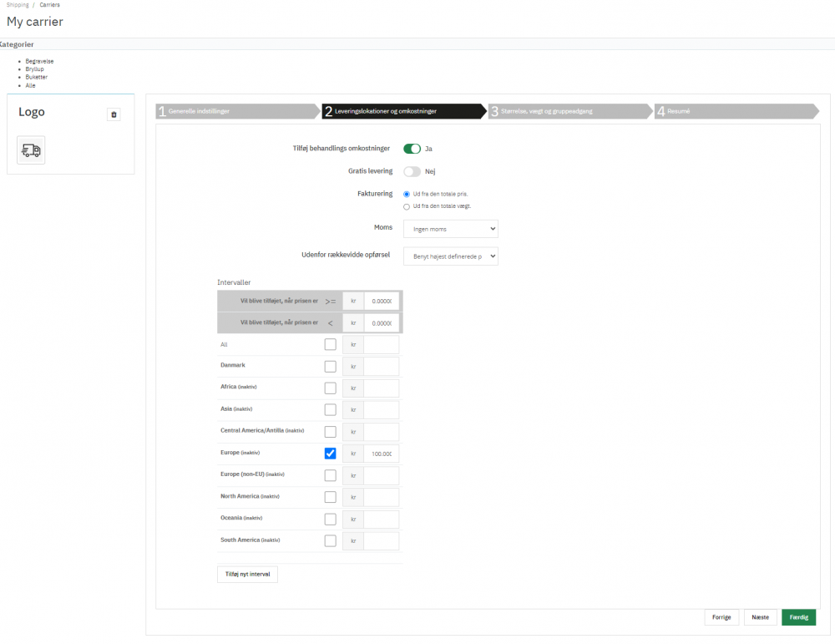Open the Bryllup category link
Viewport: 835px width, 644px height.
tap(34, 69)
